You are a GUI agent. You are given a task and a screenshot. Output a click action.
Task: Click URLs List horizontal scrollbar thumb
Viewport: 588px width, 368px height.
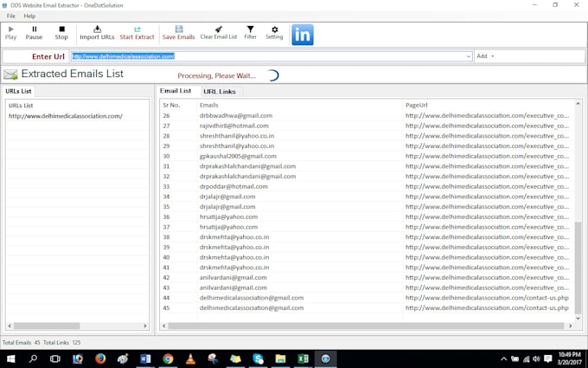47,326
